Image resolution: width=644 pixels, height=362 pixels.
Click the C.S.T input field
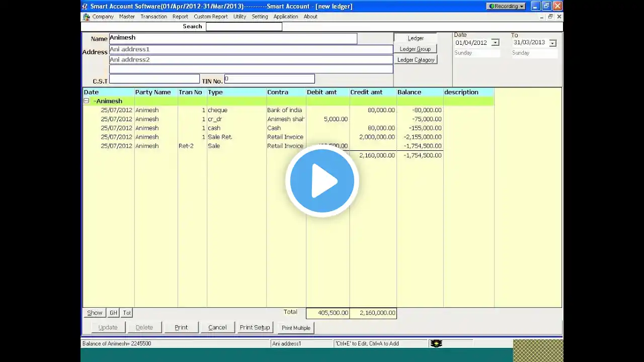tap(154, 79)
